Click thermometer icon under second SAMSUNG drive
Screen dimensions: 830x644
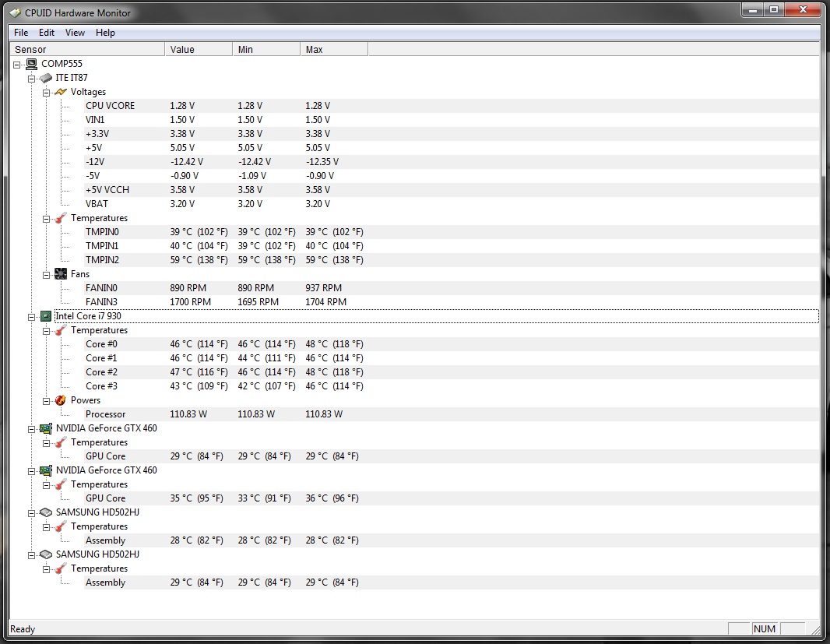[61, 568]
